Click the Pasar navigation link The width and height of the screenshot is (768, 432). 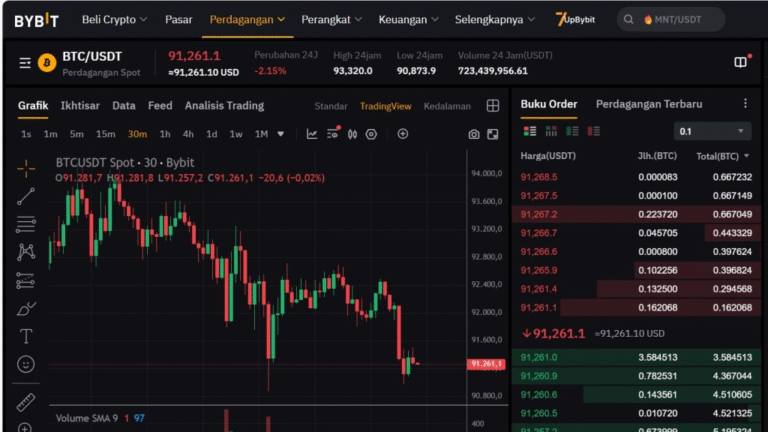click(178, 19)
